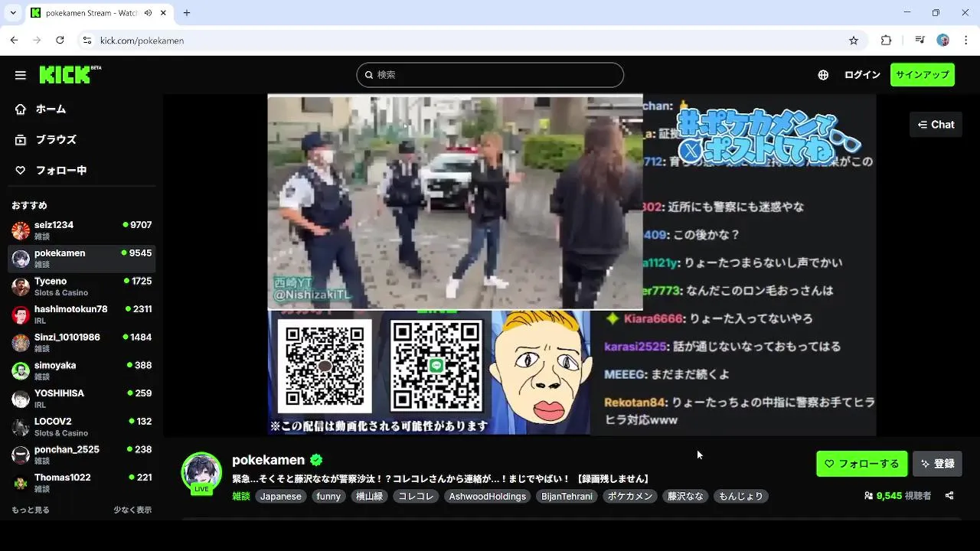Open Chrome tab search dropdown
This screenshot has height=551, width=980.
(13, 13)
